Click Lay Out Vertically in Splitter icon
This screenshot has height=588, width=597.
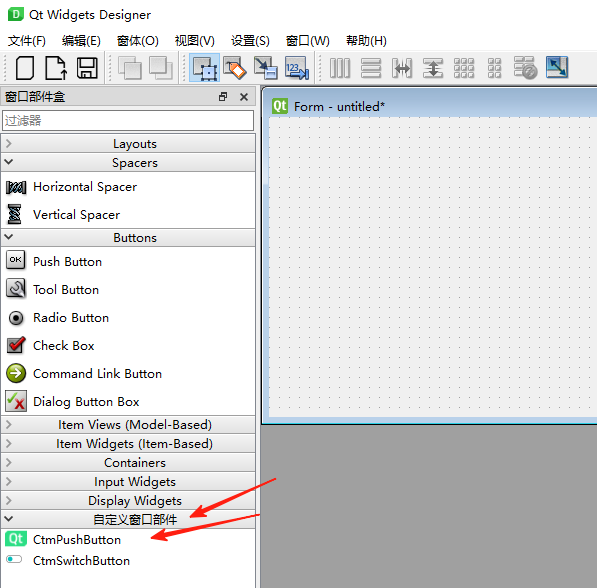point(433,68)
